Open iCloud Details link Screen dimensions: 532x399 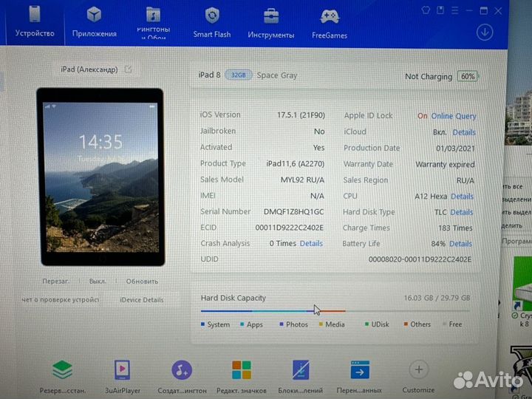(464, 132)
